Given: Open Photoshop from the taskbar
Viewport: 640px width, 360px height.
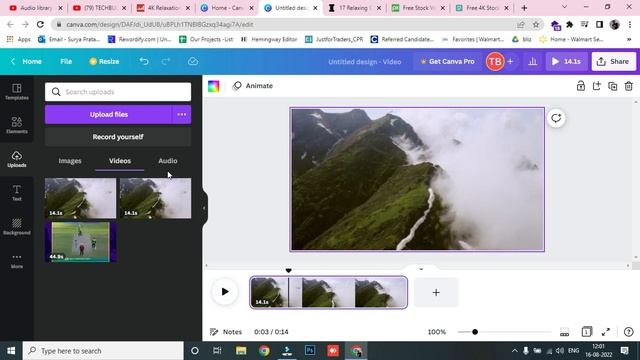Looking at the screenshot, I should point(310,351).
